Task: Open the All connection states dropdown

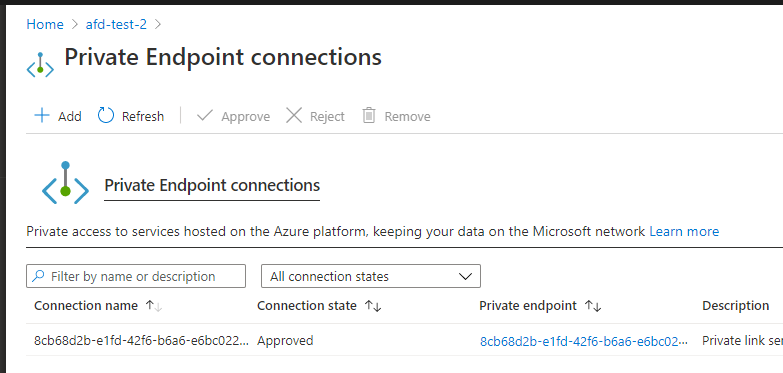Action: (371, 276)
